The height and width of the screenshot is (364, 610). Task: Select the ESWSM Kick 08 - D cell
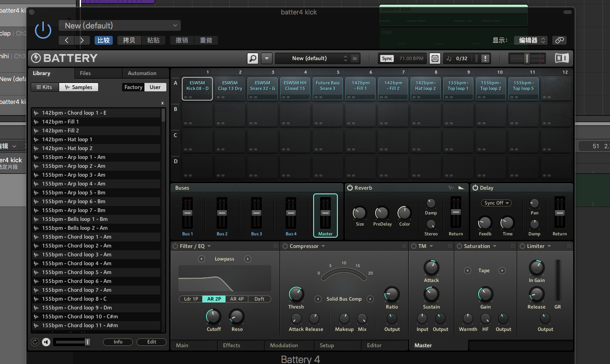(x=197, y=89)
